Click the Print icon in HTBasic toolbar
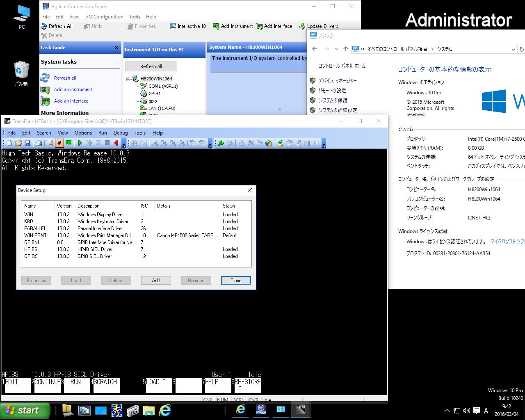 39,143
